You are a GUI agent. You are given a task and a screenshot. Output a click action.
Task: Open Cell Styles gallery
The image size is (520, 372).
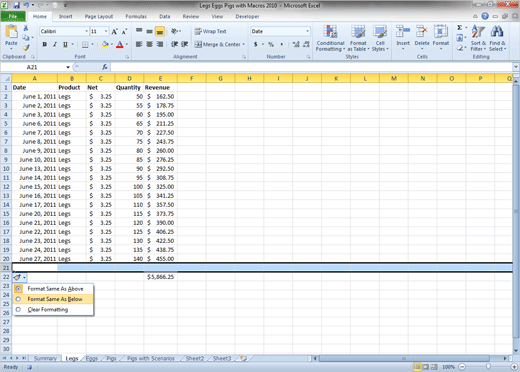[x=380, y=39]
